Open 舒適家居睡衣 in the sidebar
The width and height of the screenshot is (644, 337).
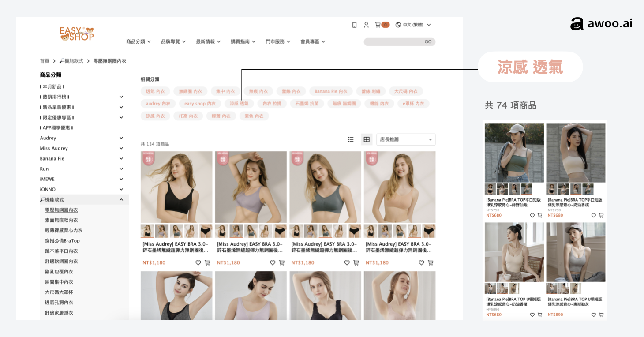click(x=59, y=313)
